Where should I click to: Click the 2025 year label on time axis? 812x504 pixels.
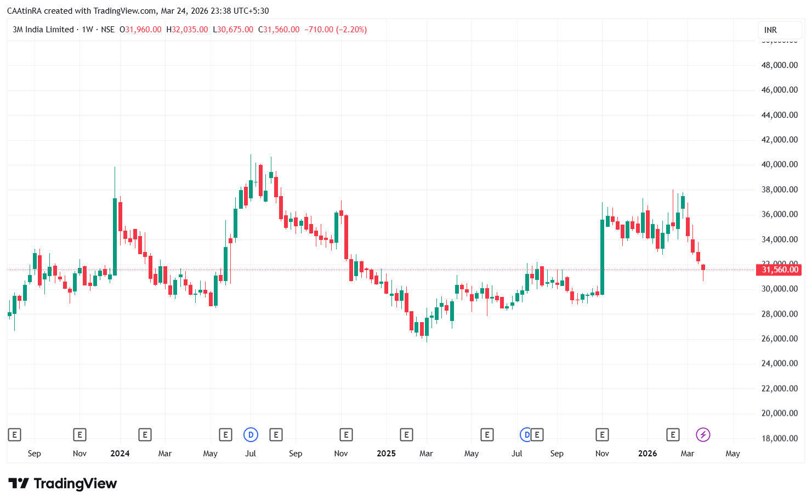tap(387, 454)
